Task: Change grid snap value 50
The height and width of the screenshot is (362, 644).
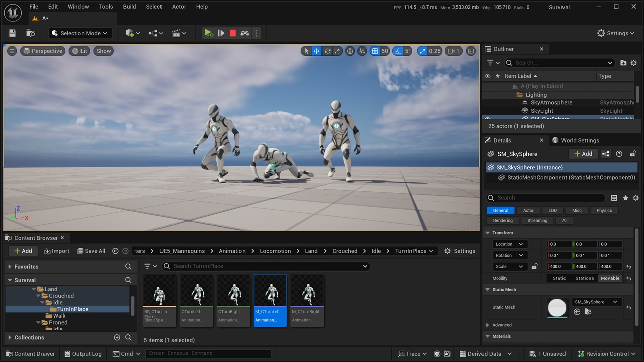Action: pos(385,51)
